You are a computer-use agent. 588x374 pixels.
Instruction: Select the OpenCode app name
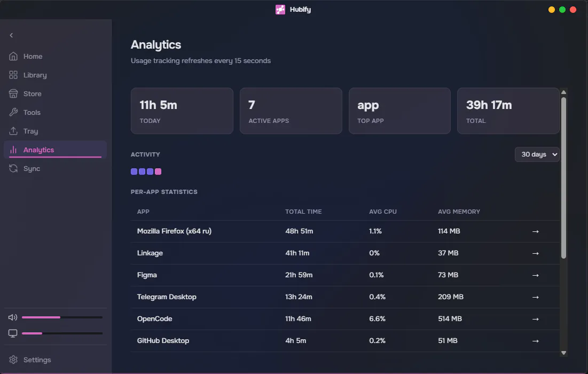coord(154,319)
